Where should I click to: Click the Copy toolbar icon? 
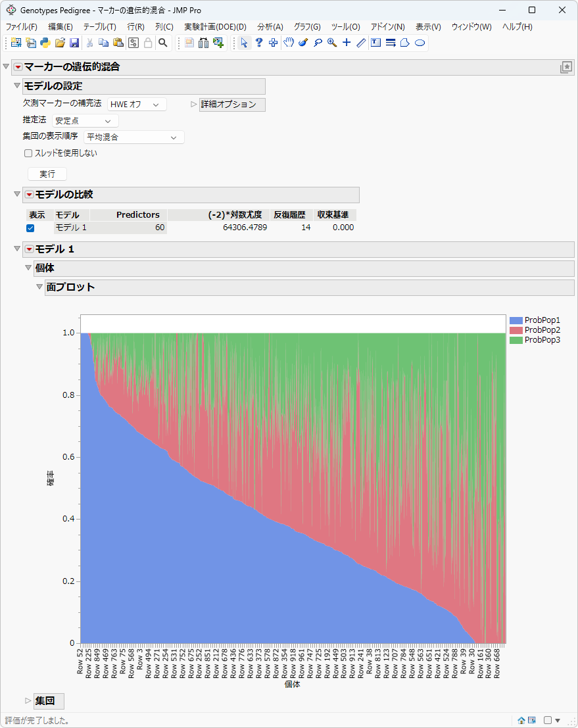[x=104, y=43]
